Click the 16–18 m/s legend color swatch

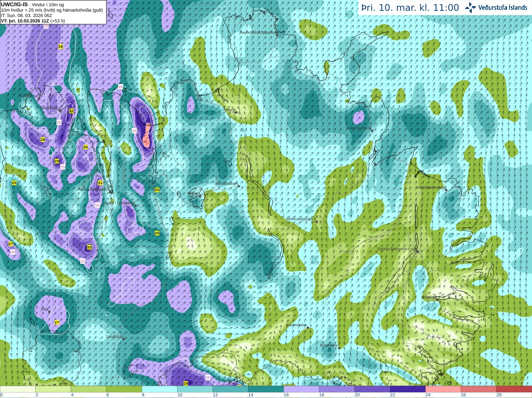301,389
